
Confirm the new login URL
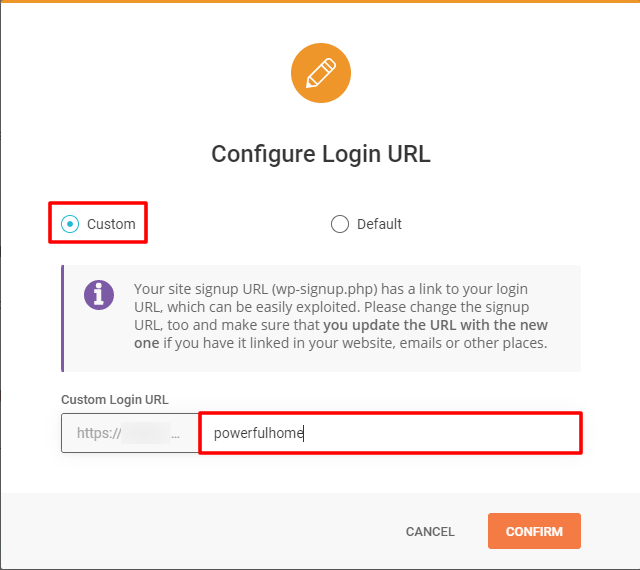[x=534, y=531]
